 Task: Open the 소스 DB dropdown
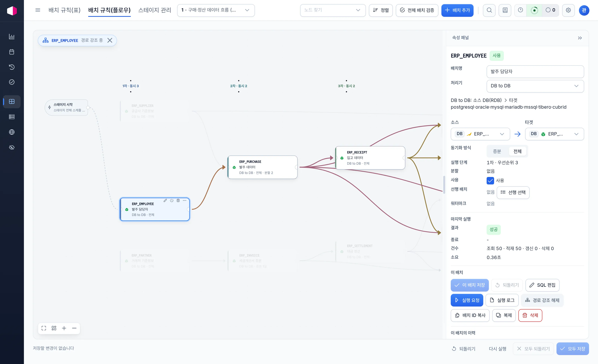tap(480, 134)
